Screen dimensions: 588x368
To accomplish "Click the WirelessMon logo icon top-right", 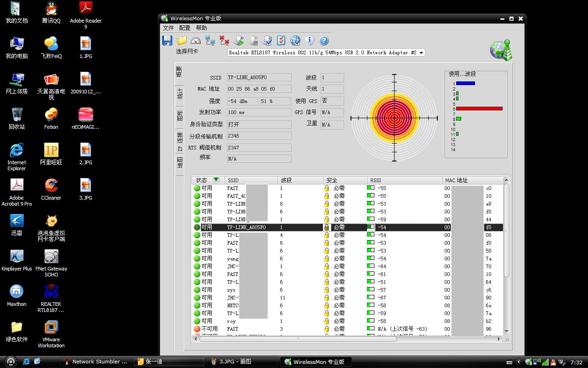I will point(501,50).
